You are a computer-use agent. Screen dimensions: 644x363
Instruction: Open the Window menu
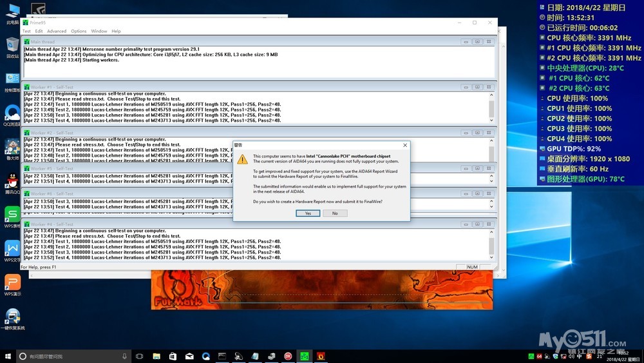[x=99, y=31]
